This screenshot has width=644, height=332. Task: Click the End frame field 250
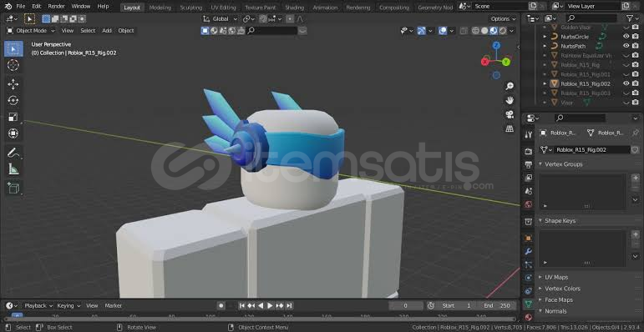pos(497,306)
